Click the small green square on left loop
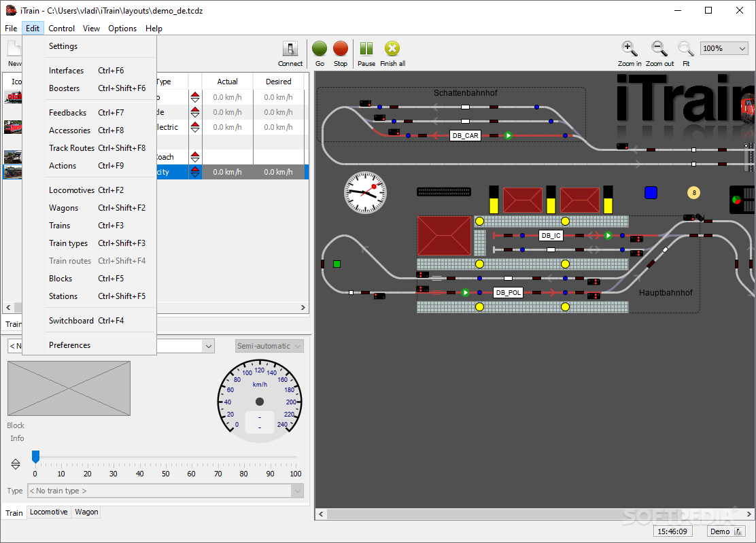 click(x=337, y=264)
